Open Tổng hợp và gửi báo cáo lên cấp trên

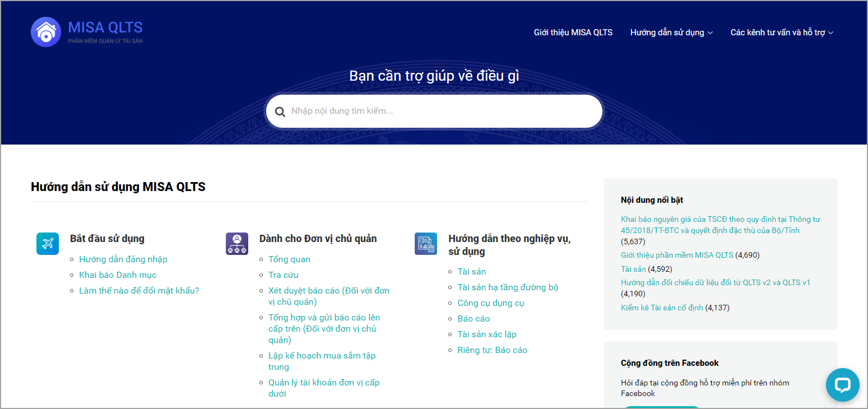point(324,329)
